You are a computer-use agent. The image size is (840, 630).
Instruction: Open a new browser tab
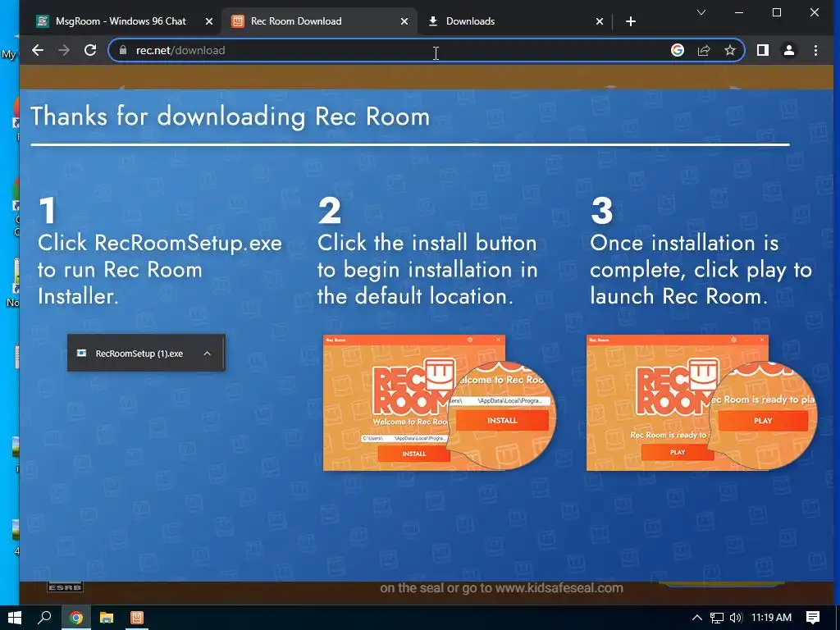click(x=631, y=21)
